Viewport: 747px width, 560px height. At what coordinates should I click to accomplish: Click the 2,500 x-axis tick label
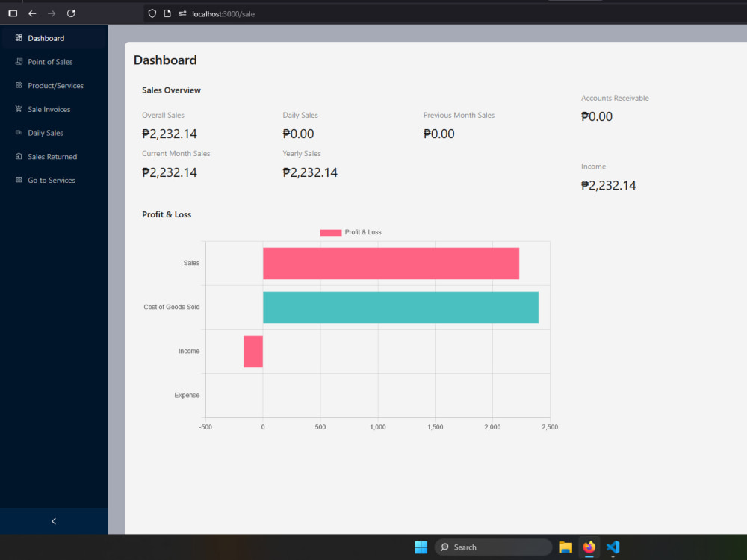tap(550, 427)
